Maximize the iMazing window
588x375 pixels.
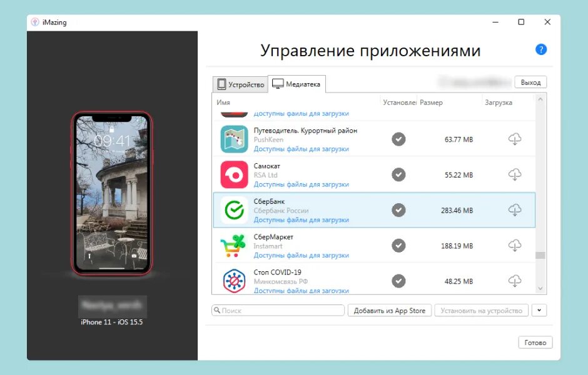(x=521, y=22)
